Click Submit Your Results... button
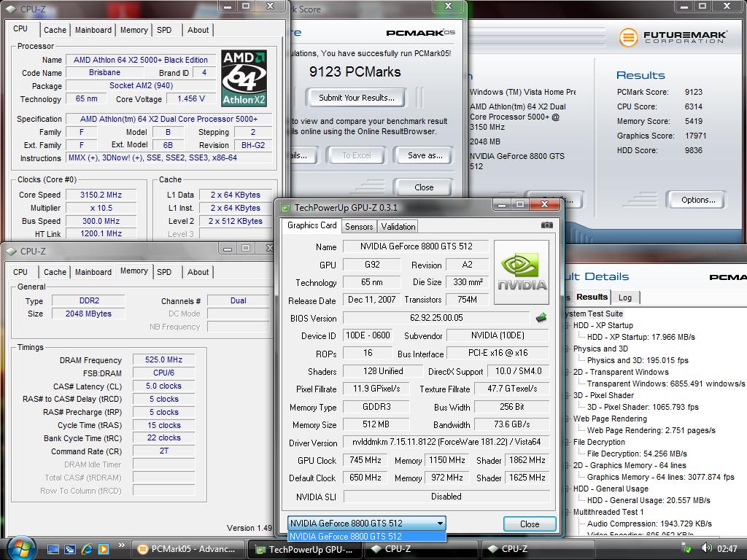This screenshot has width=747, height=560. click(356, 98)
